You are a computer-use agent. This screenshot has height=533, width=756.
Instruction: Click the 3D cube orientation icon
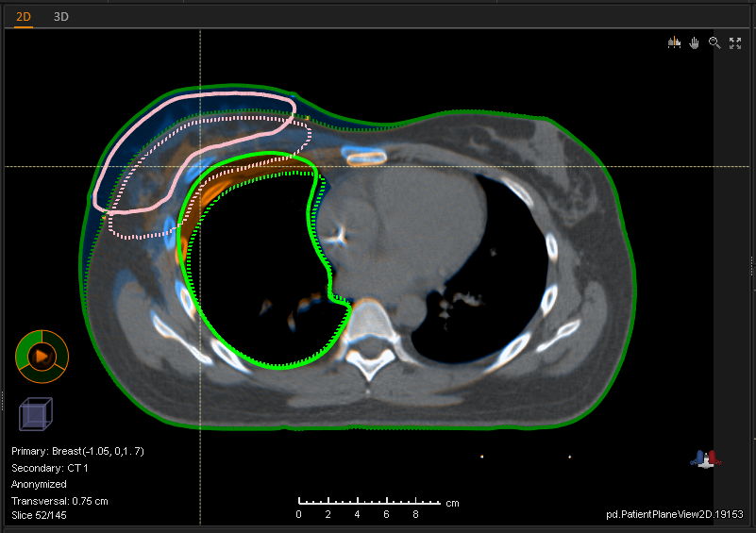[x=36, y=413]
